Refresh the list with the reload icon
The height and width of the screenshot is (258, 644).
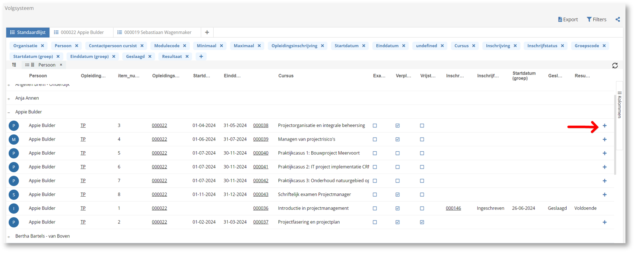(x=615, y=66)
